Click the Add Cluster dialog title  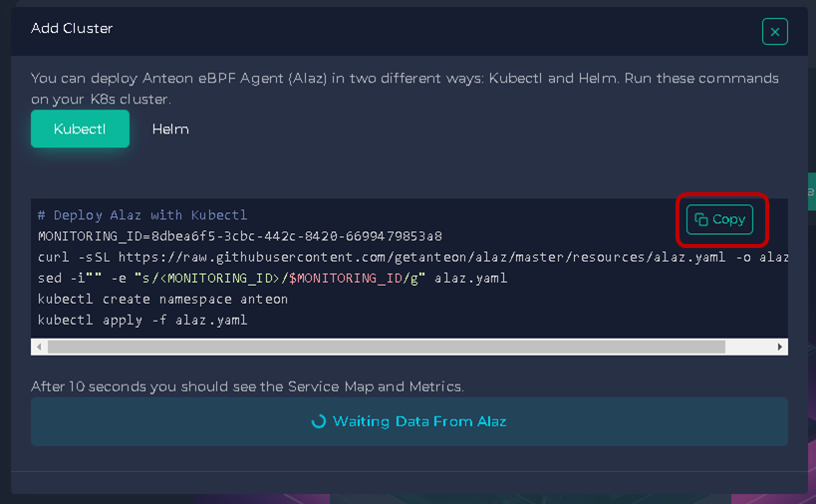point(72,28)
